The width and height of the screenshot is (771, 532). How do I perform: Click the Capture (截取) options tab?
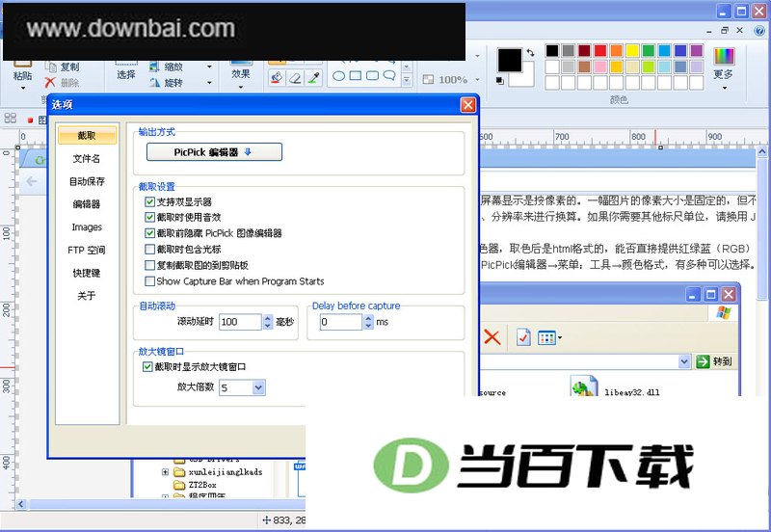tap(87, 135)
